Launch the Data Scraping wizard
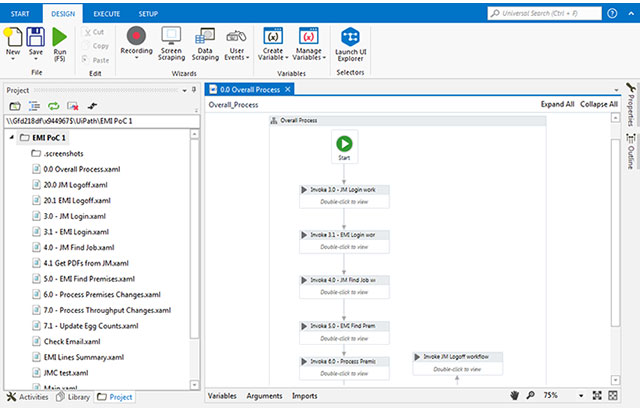Viewport: 640px width, 413px height. coord(205,36)
